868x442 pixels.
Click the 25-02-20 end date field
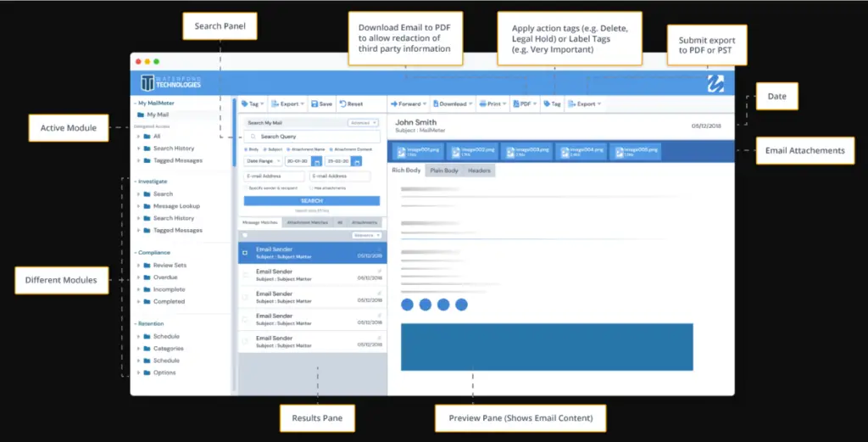[339, 161]
